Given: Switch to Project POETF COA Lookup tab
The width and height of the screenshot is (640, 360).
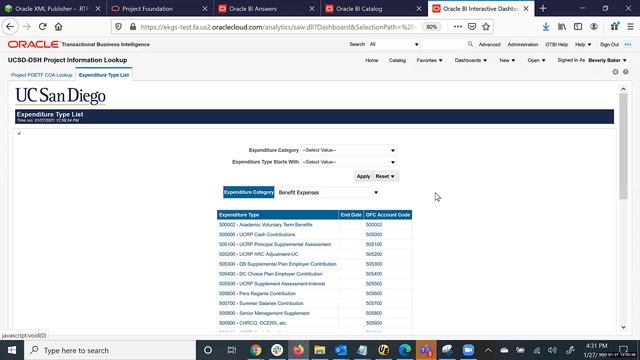Looking at the screenshot, I should tap(42, 75).
